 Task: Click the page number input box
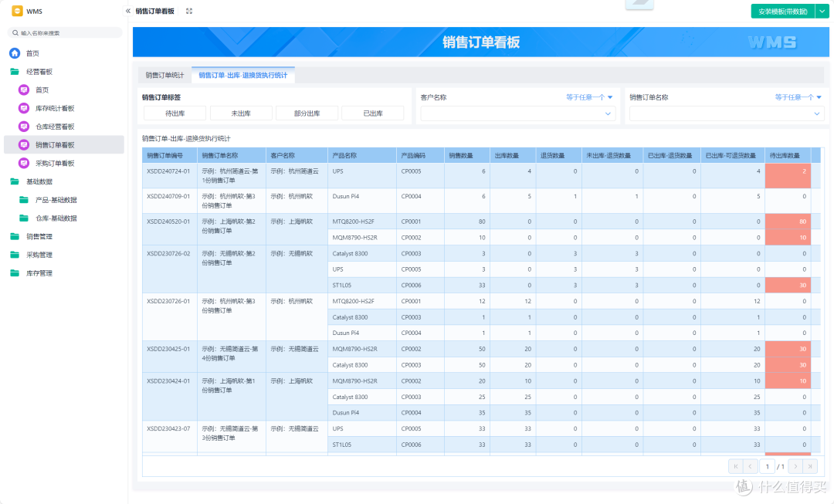767,466
